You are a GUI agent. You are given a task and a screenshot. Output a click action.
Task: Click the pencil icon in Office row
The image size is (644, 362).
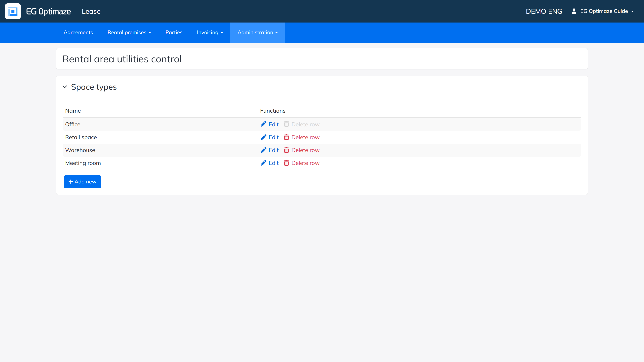click(x=263, y=124)
